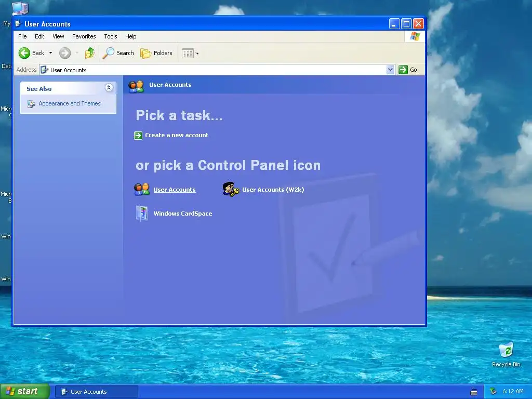Image resolution: width=532 pixels, height=399 pixels.
Task: Open the Start menu
Action: click(25, 392)
